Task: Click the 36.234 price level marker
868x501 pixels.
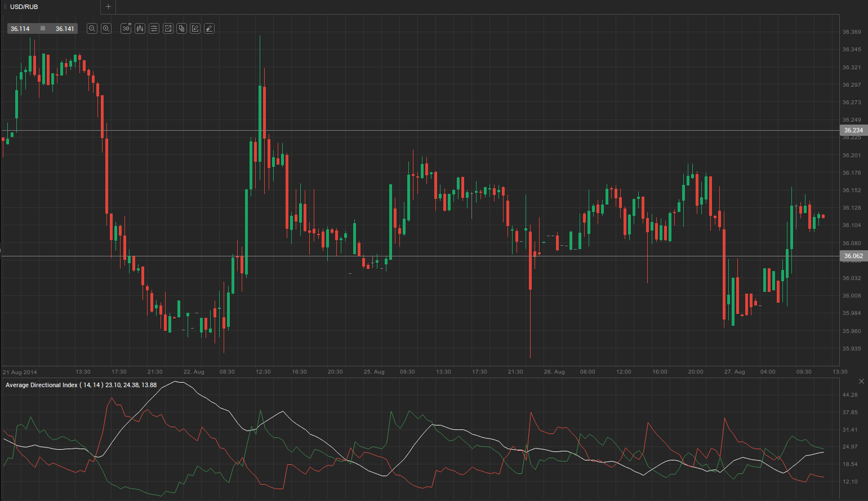Action: click(853, 130)
